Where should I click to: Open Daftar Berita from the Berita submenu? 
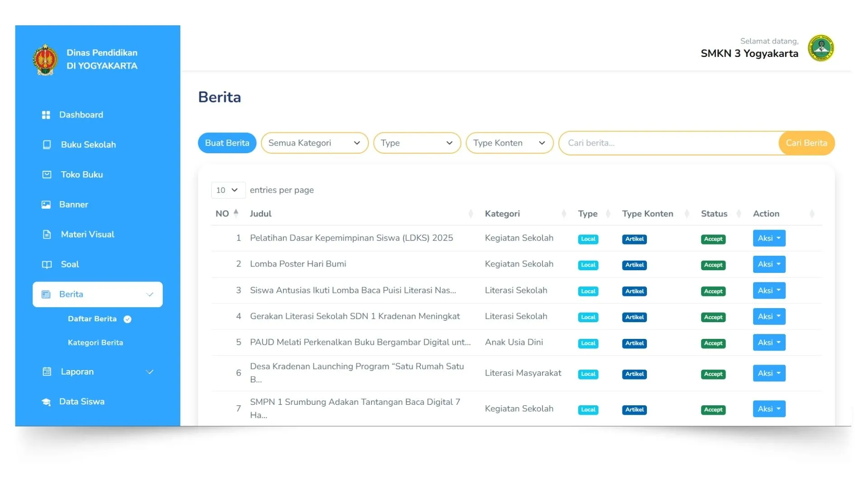point(93,319)
